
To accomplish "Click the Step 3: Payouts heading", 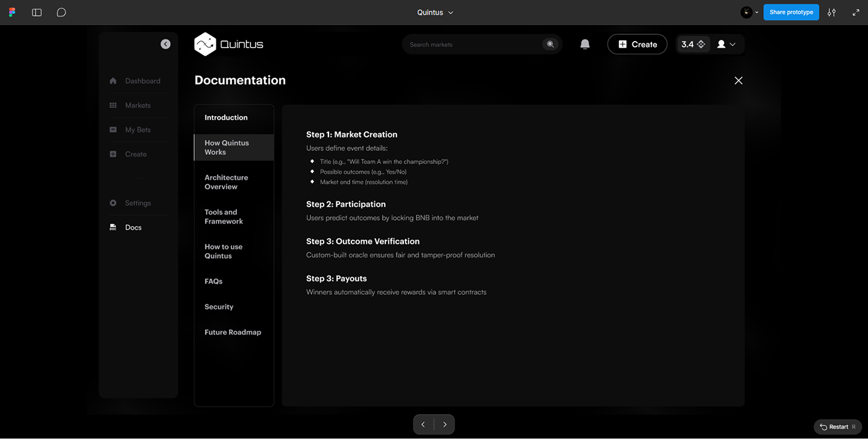I will (336, 279).
